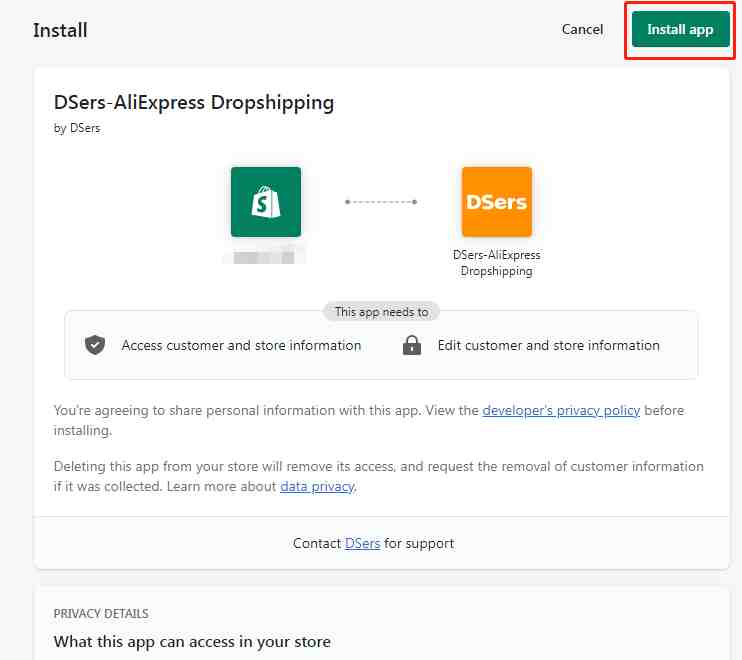Click the Install app button
742x660 pixels.
point(680,29)
